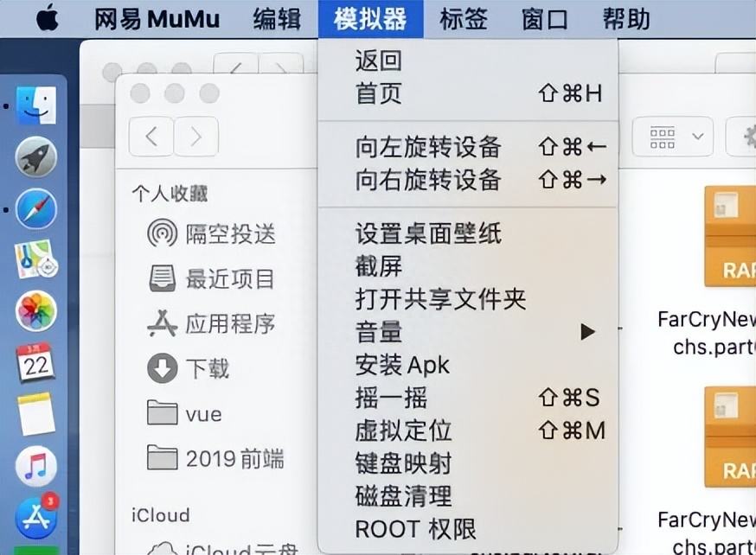
Task: Open the 编辑 menu in menu bar
Action: (277, 18)
